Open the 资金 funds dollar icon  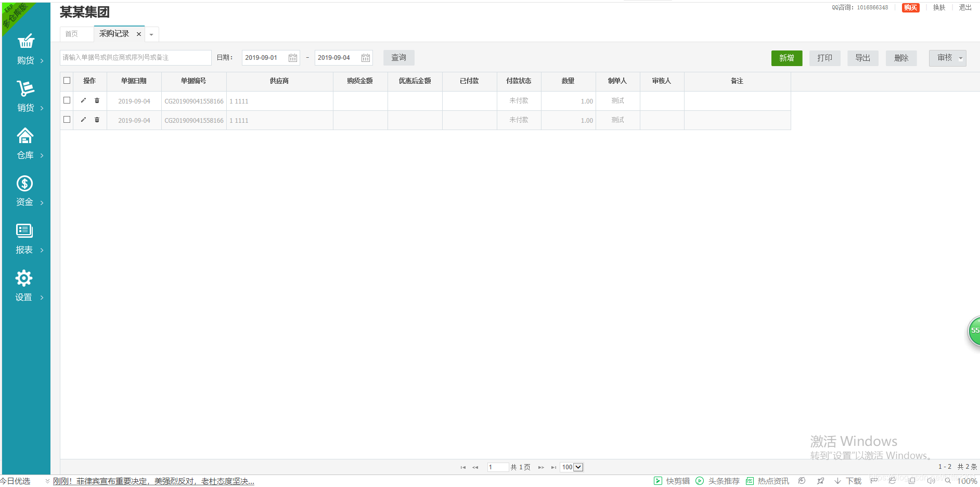[x=24, y=183]
